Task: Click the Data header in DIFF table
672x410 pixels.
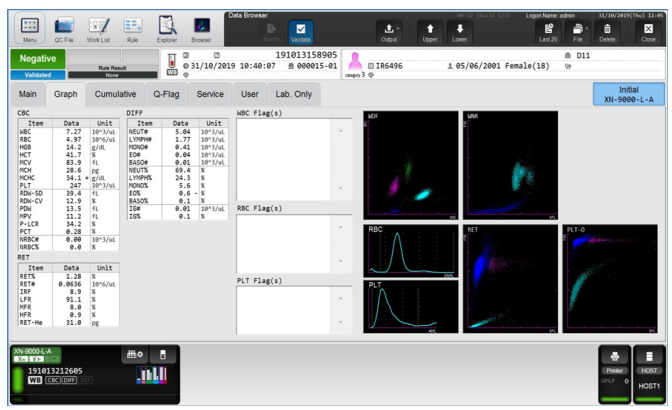Action: click(x=180, y=123)
